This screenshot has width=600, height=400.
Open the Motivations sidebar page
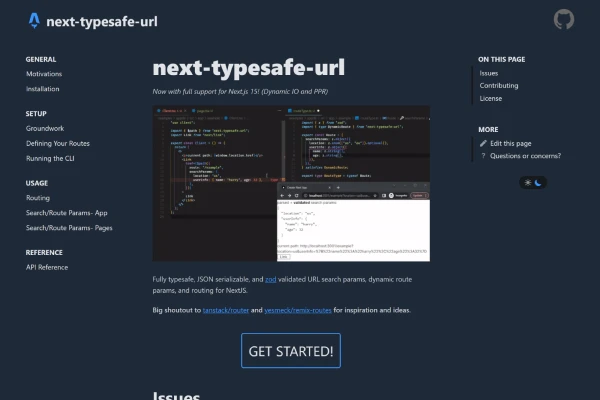(44, 74)
